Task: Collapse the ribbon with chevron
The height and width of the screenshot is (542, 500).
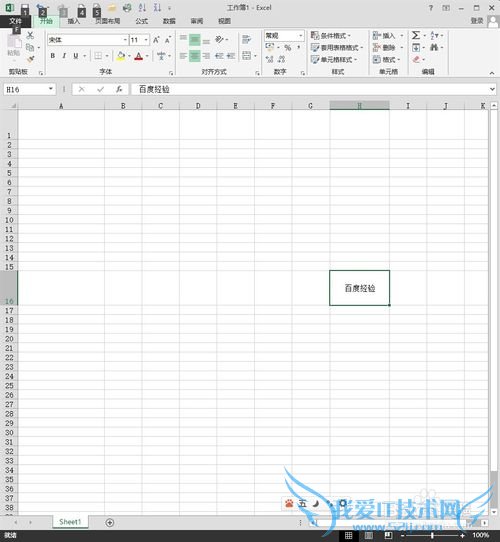Action: 492,73
